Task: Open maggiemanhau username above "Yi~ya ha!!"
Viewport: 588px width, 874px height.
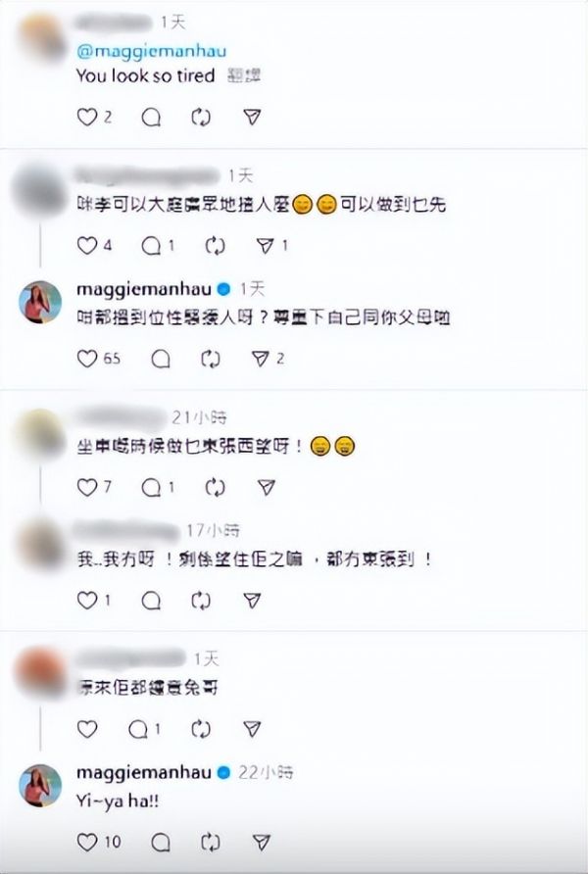Action: click(x=144, y=772)
